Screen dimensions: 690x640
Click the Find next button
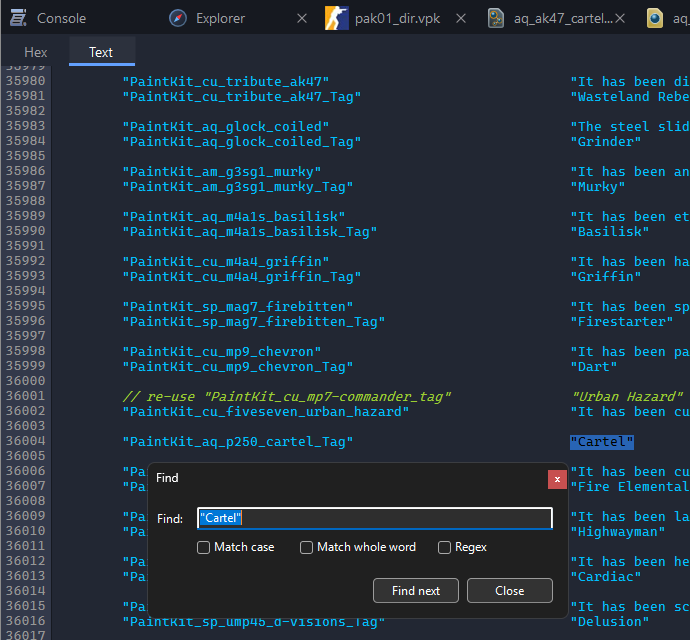[x=416, y=590]
